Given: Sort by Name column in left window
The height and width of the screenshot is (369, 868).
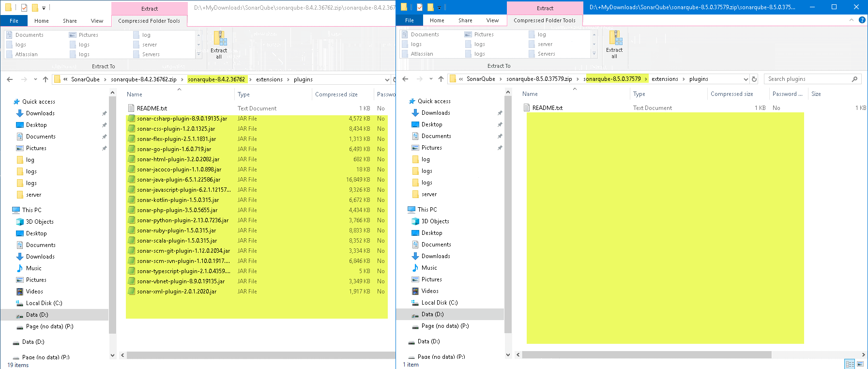Looking at the screenshot, I should coord(134,94).
